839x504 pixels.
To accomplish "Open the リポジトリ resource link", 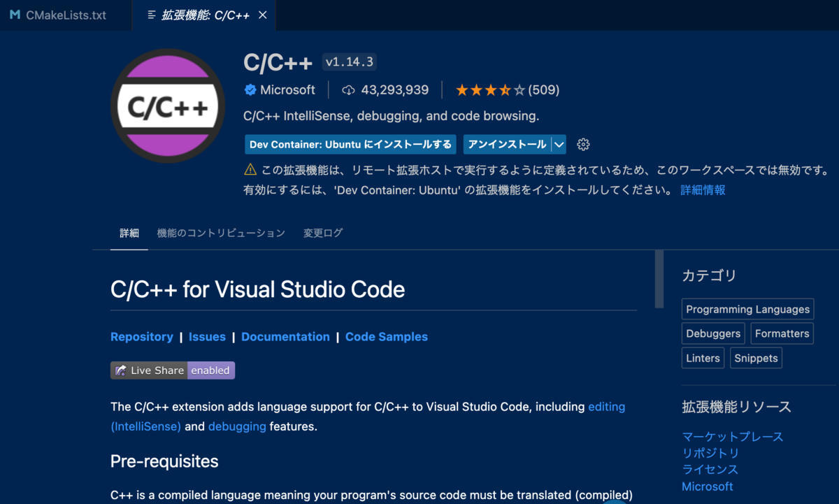I will pyautogui.click(x=710, y=453).
